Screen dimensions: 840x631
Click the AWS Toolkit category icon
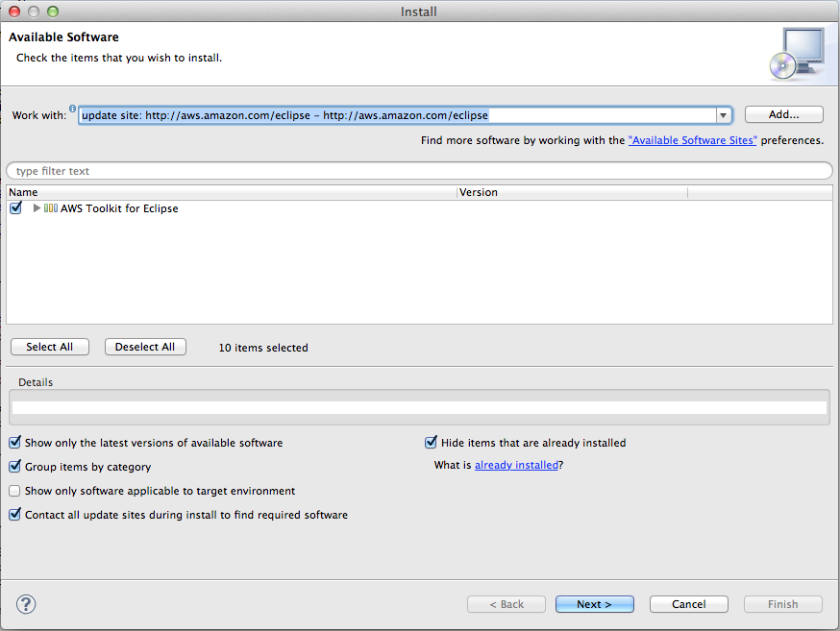pos(51,208)
